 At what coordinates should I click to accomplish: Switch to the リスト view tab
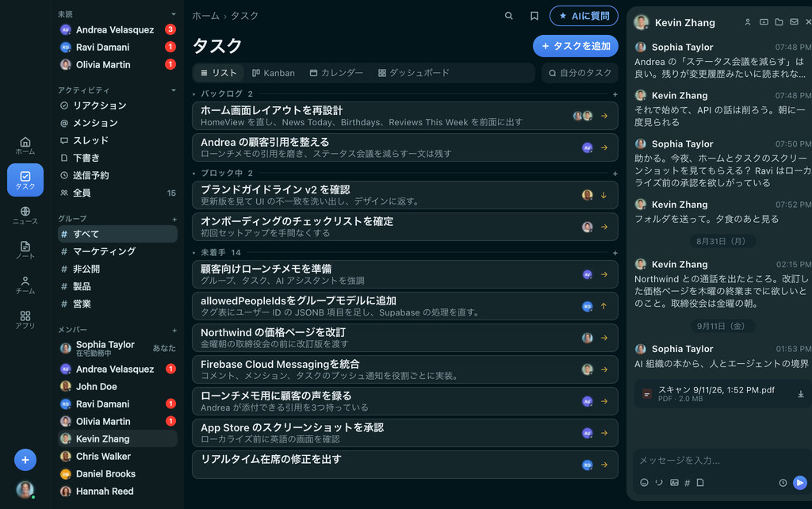pos(219,73)
